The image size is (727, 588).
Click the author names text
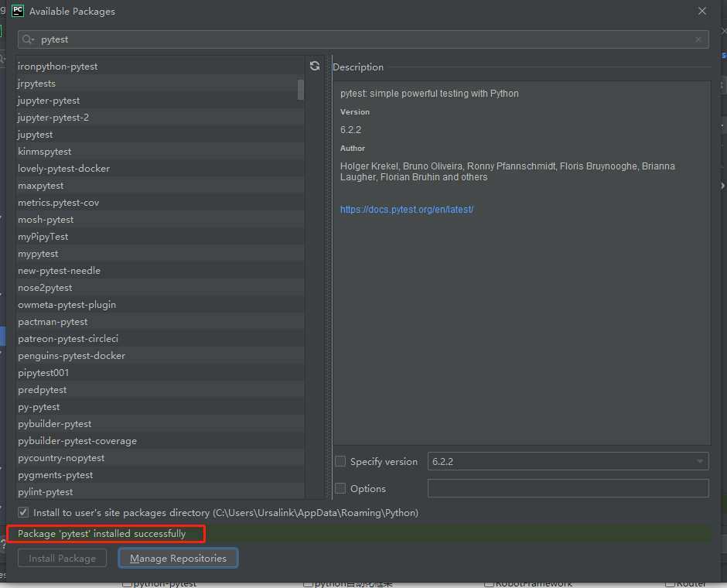coord(507,172)
